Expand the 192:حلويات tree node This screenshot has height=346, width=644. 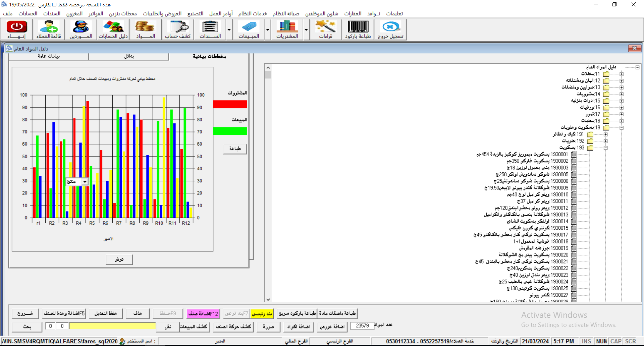pyautogui.click(x=606, y=141)
